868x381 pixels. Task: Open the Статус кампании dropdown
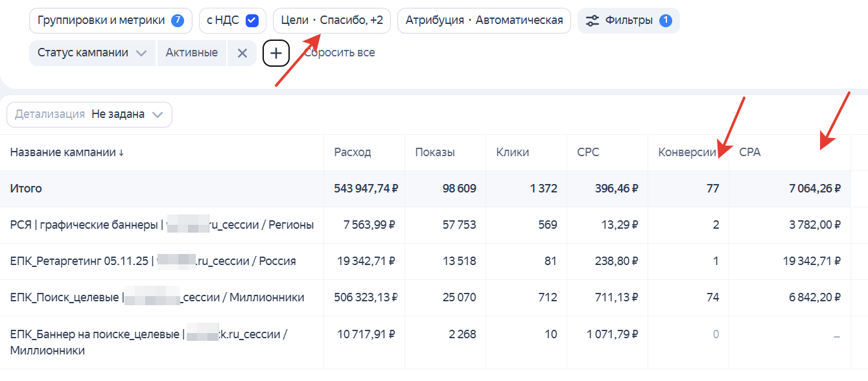tap(92, 52)
